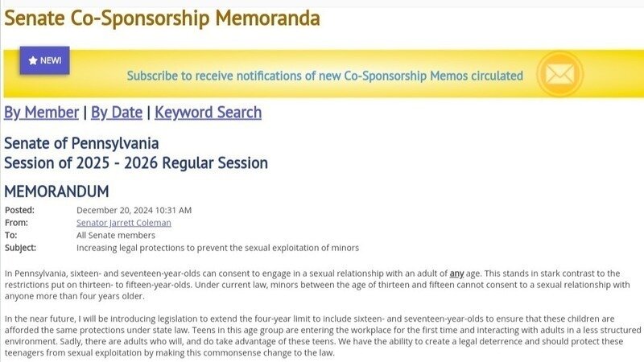Click the Senate Co-Sponsorship Memoranda page title
644x362 pixels.
162,18
